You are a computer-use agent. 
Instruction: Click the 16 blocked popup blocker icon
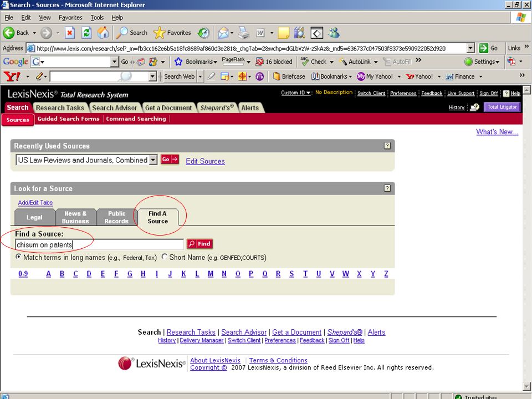click(x=259, y=62)
